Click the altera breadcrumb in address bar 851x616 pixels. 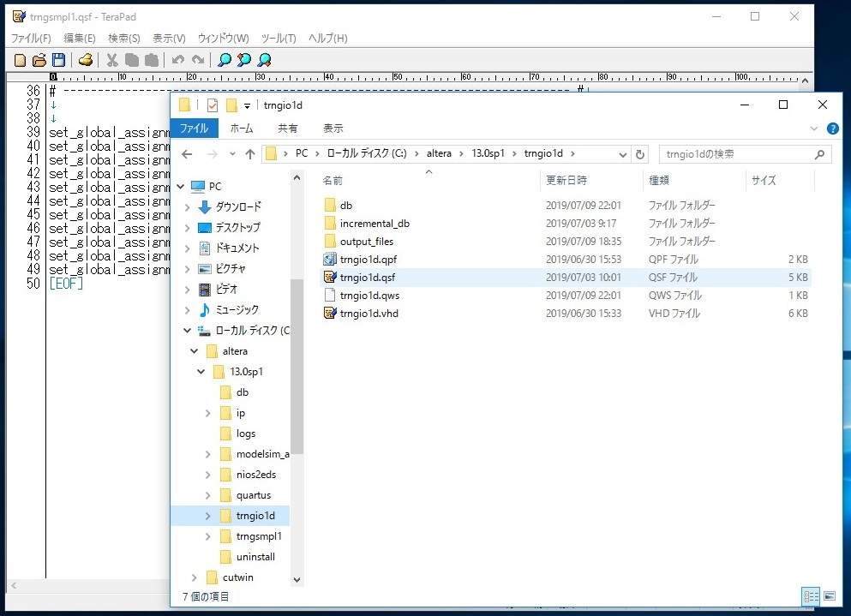coord(439,153)
